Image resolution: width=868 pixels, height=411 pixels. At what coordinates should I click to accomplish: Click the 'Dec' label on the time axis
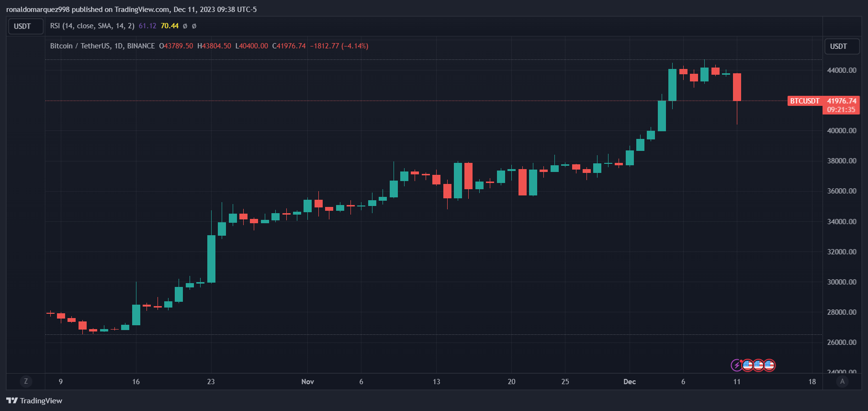(630, 382)
